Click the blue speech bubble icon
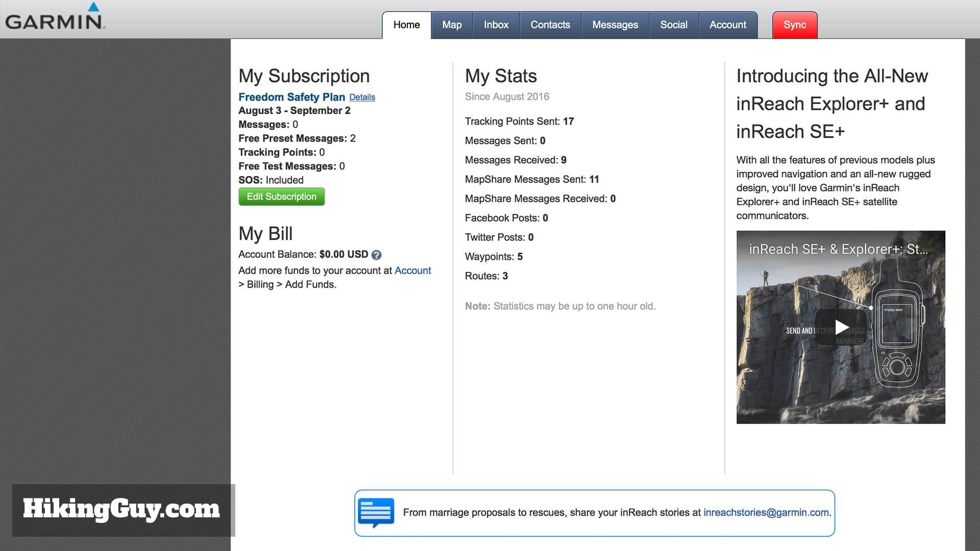 [376, 512]
